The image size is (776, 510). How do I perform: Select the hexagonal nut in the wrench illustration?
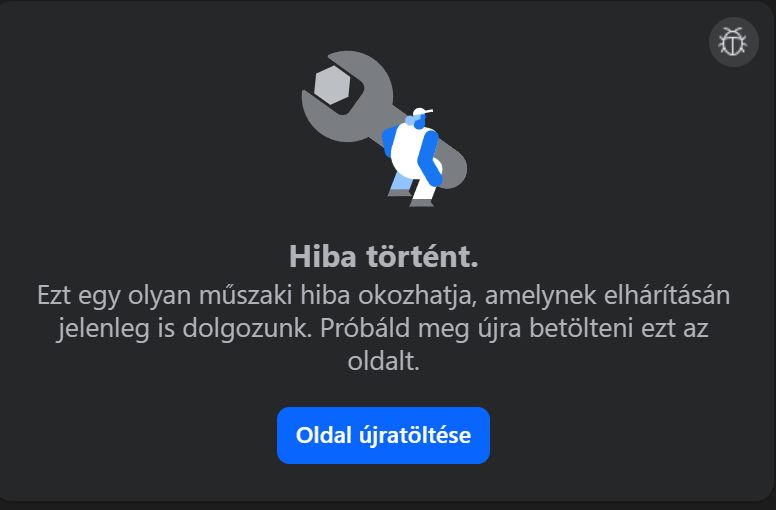[x=332, y=85]
